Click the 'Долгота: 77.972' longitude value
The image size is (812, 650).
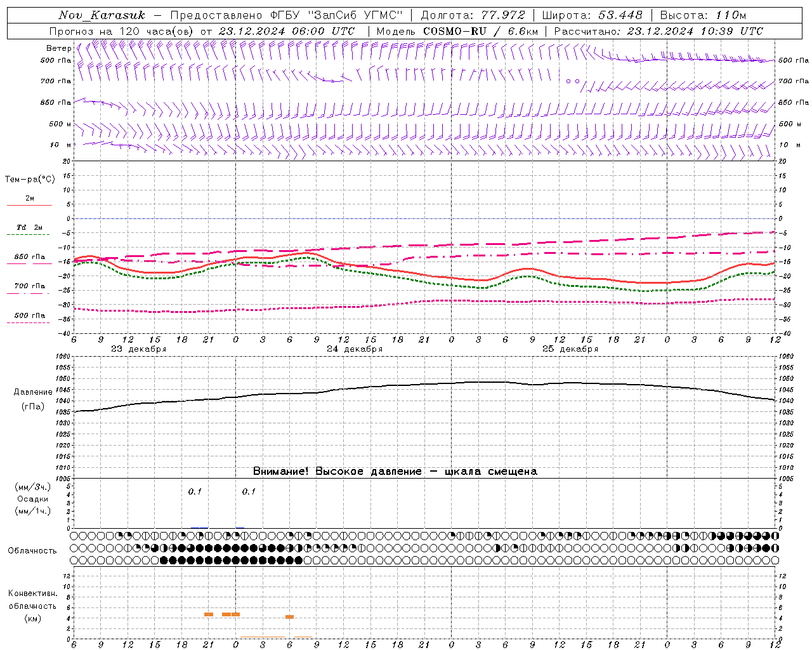473,15
